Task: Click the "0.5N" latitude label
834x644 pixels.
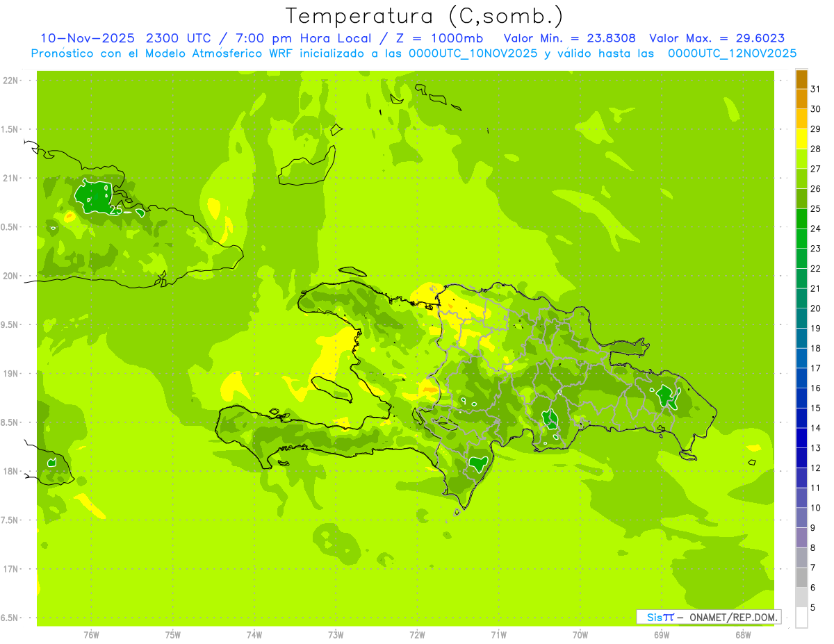Action: [x=10, y=227]
